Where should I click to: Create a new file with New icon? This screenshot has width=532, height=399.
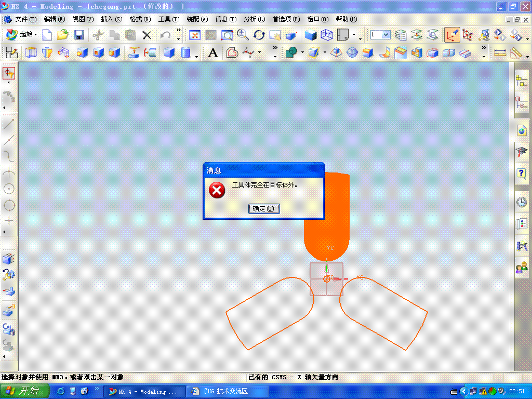coord(47,35)
